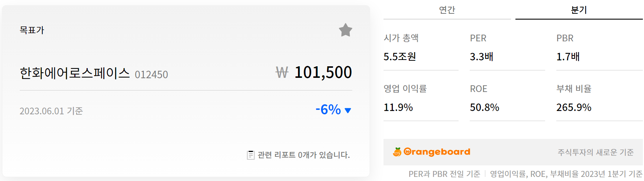Click the blue down triangle beside -6%
The height and width of the screenshot is (181, 644).
348,110
